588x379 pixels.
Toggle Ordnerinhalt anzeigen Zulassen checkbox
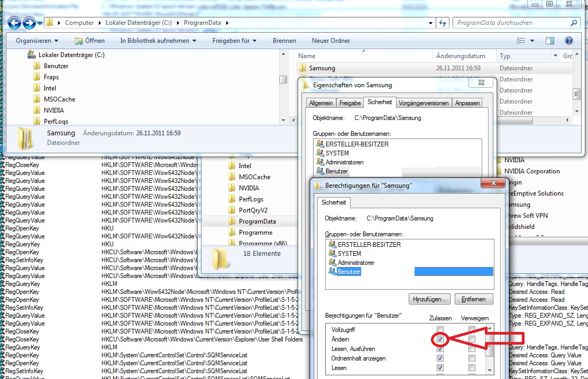440,358
